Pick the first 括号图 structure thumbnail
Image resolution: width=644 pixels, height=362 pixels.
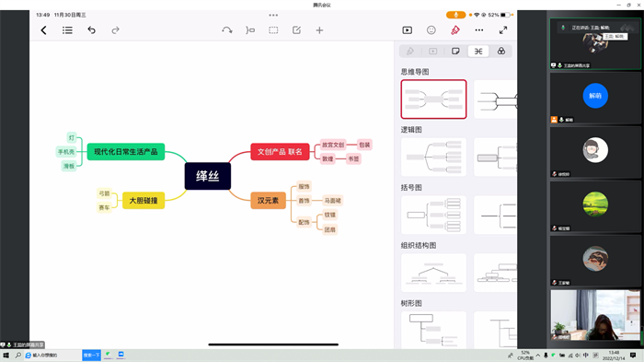point(433,215)
